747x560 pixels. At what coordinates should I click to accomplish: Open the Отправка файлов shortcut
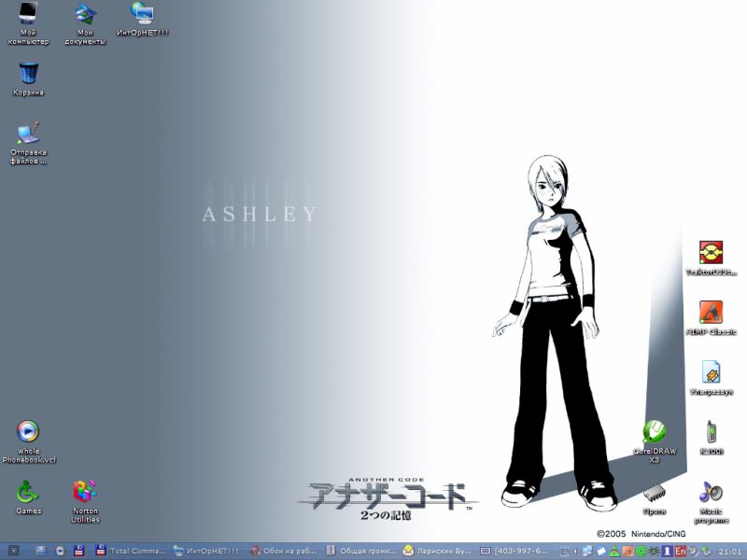(29, 143)
